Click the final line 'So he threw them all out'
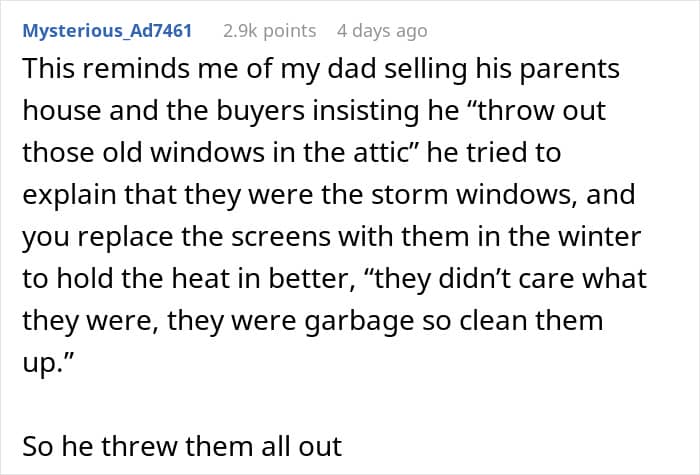This screenshot has width=700, height=475. tap(182, 446)
